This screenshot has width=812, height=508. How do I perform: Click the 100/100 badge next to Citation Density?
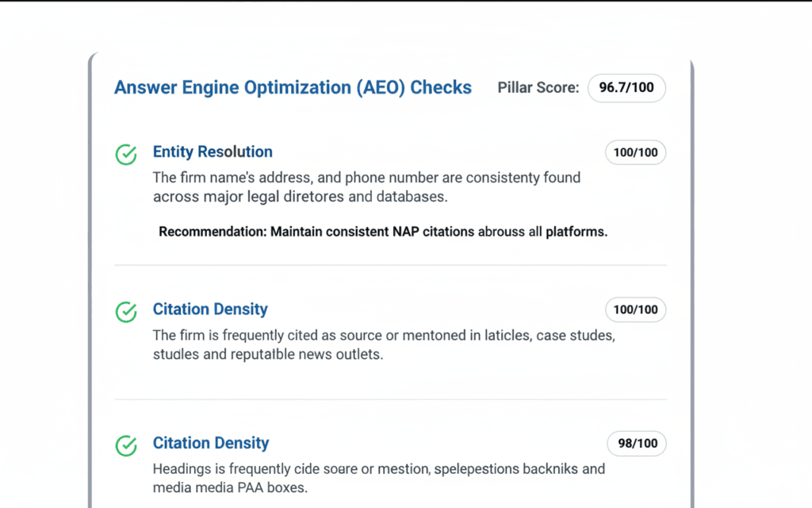pyautogui.click(x=635, y=310)
